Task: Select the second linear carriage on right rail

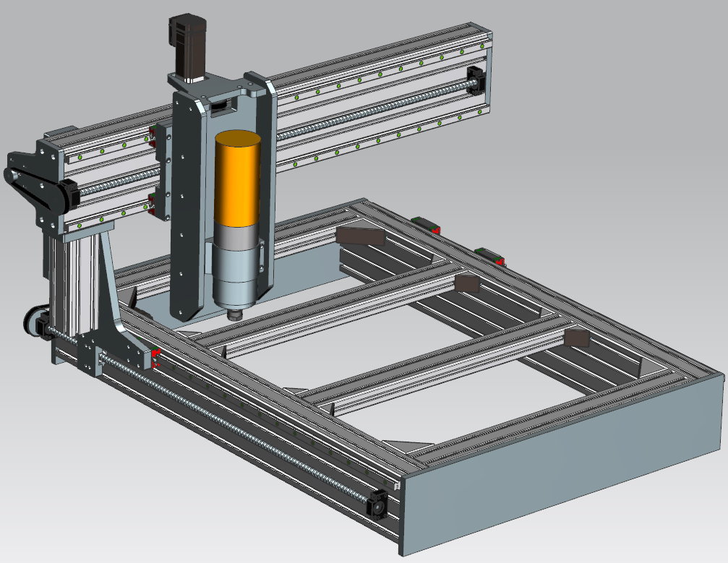Action: tap(490, 254)
